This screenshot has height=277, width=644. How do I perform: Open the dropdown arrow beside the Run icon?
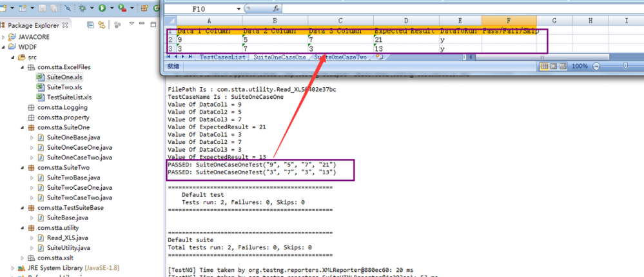pyautogui.click(x=111, y=8)
